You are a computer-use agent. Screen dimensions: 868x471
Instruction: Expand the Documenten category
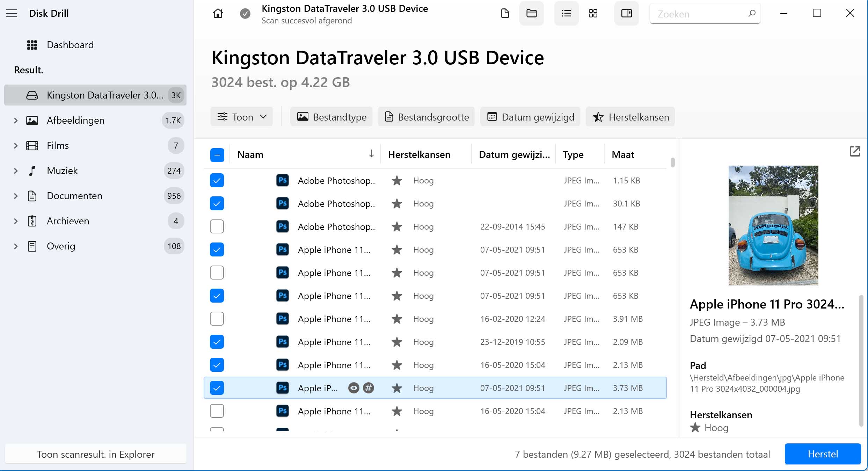[x=16, y=196]
